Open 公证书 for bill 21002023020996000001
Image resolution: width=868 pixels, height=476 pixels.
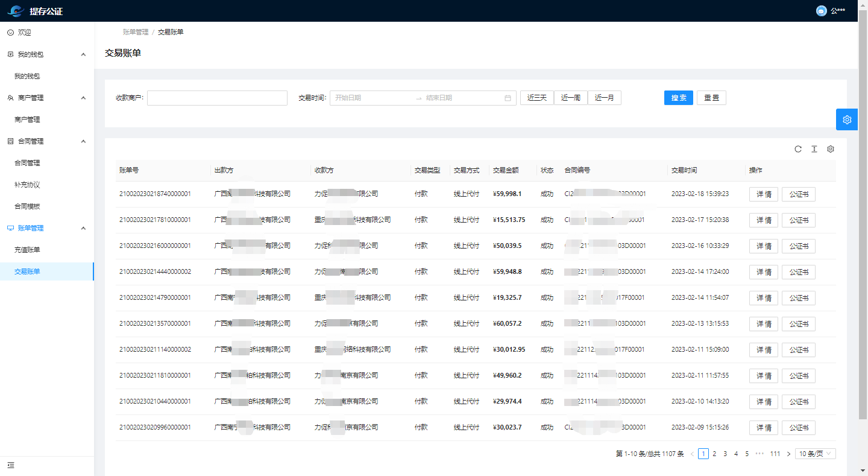click(799, 428)
